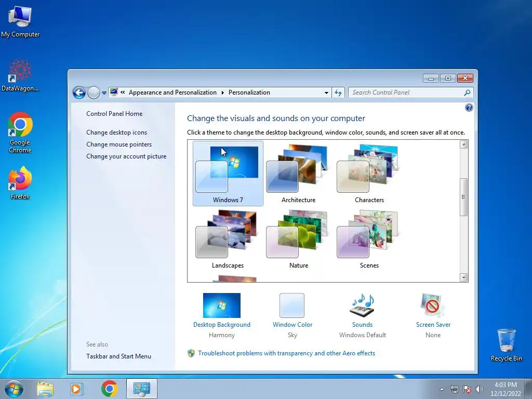Image resolution: width=532 pixels, height=399 pixels.
Task: Click the Action Center flag tray icon
Action: (467, 389)
